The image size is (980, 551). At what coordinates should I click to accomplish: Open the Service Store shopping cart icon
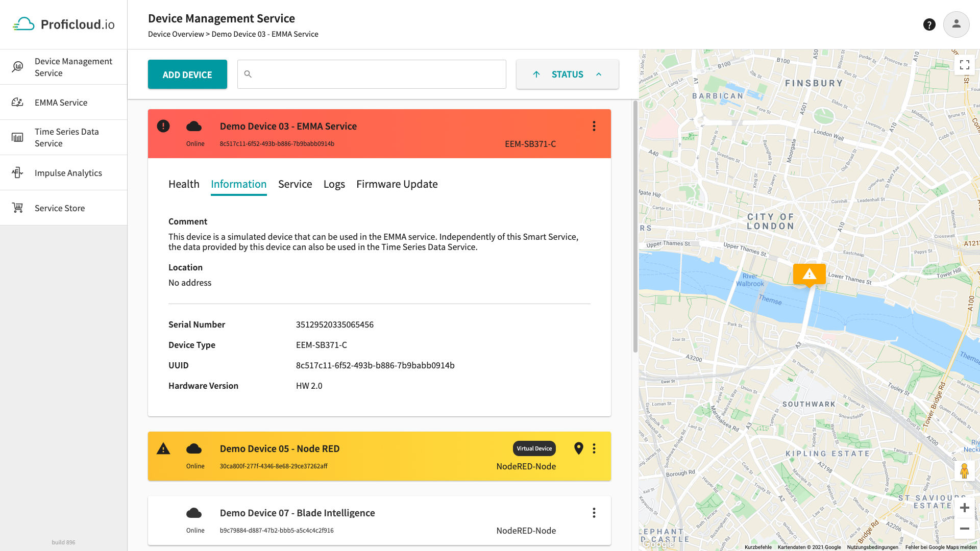(17, 207)
